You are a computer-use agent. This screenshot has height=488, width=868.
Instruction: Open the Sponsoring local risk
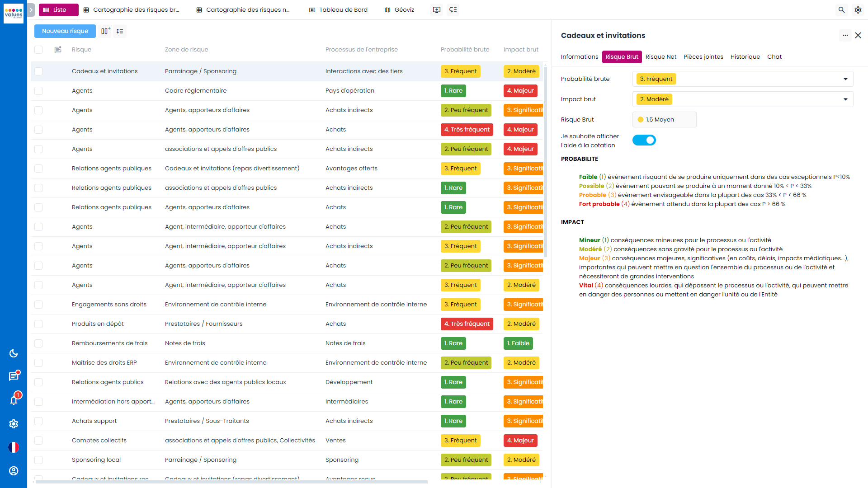[x=96, y=460]
